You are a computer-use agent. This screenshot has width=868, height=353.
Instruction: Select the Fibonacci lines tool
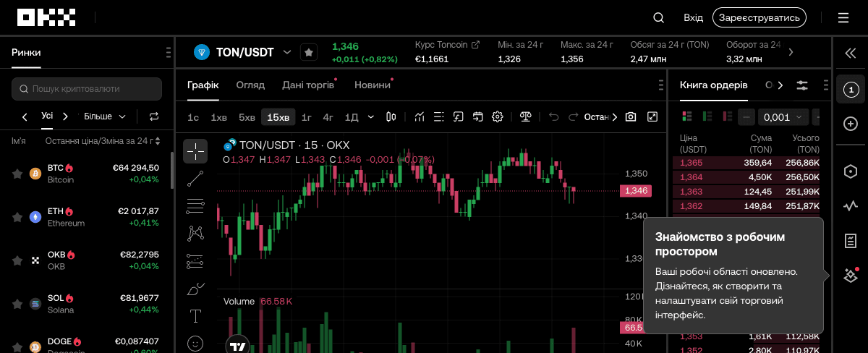coord(195,206)
